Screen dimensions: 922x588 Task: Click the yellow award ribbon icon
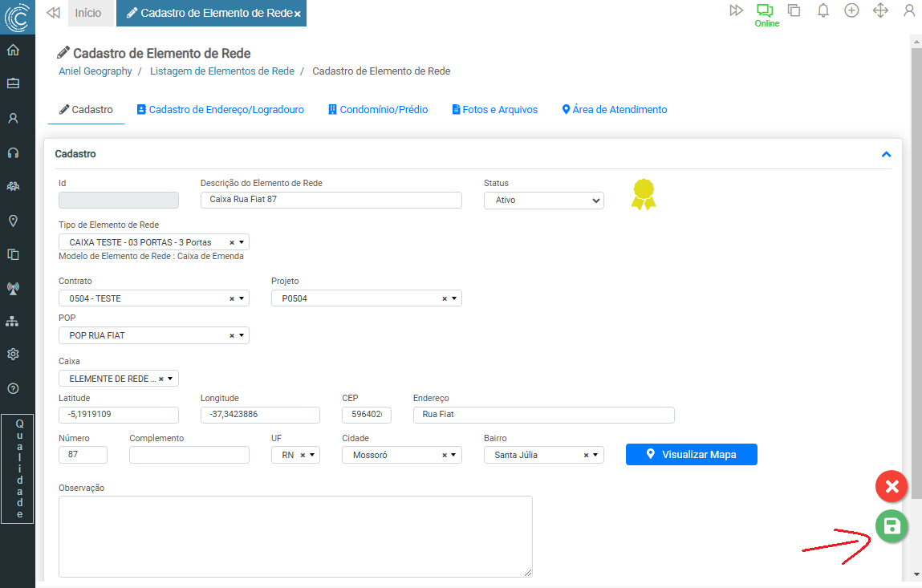tap(643, 194)
